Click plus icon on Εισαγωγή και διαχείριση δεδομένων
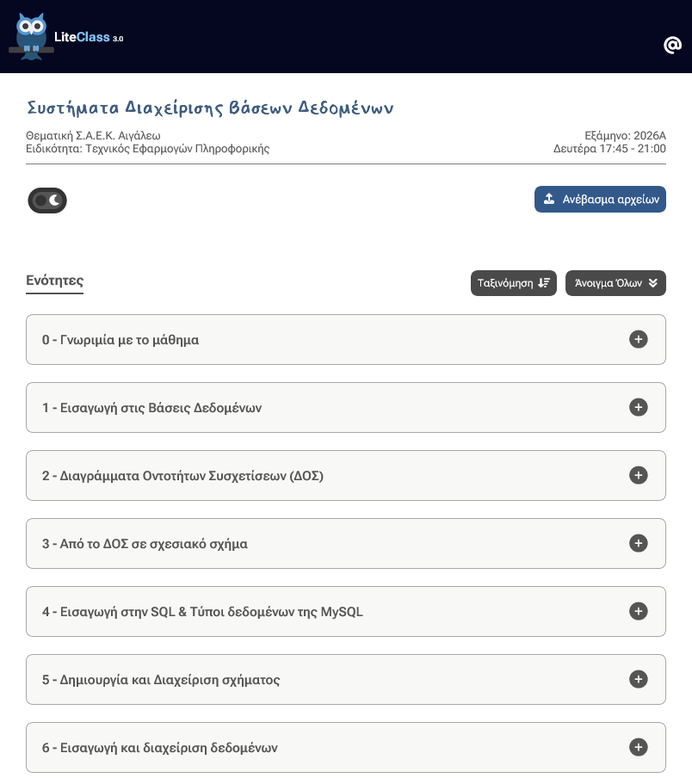Viewport: 692px width, 784px height. (x=639, y=748)
